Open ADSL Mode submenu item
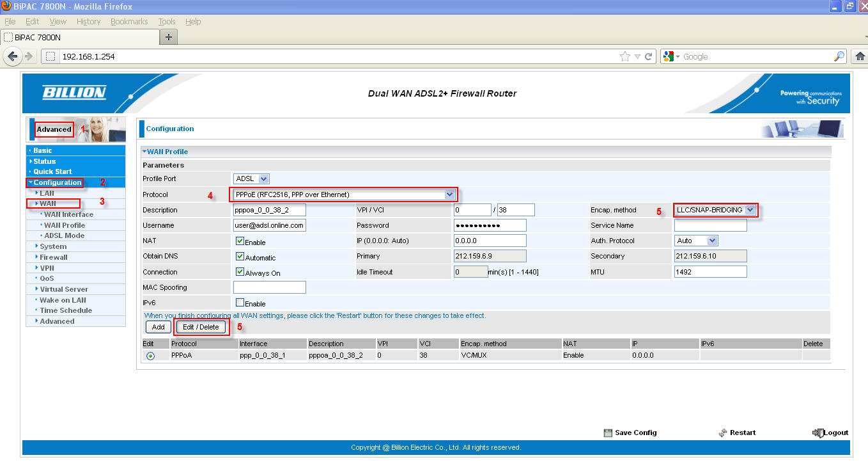Image resolution: width=868 pixels, height=469 pixels. 64,235
